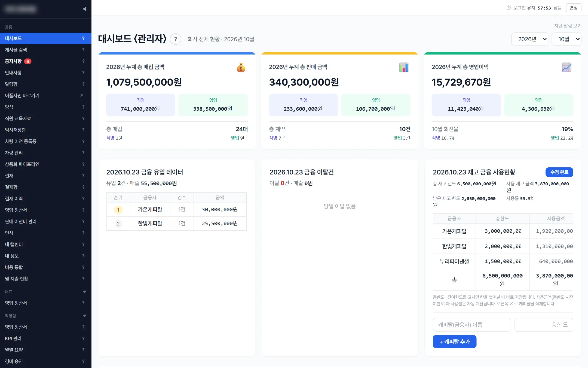Click the bar chart icon on 판매 card

coord(403,67)
